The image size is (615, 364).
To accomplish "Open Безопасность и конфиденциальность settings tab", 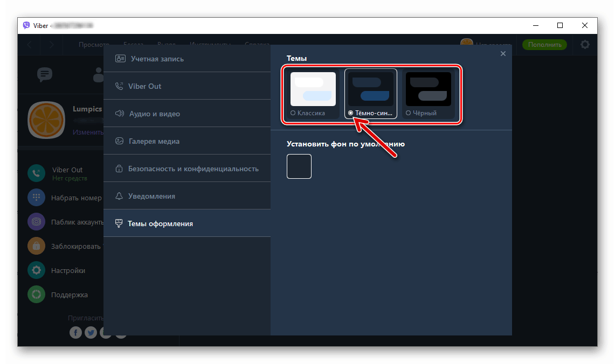I will click(187, 168).
